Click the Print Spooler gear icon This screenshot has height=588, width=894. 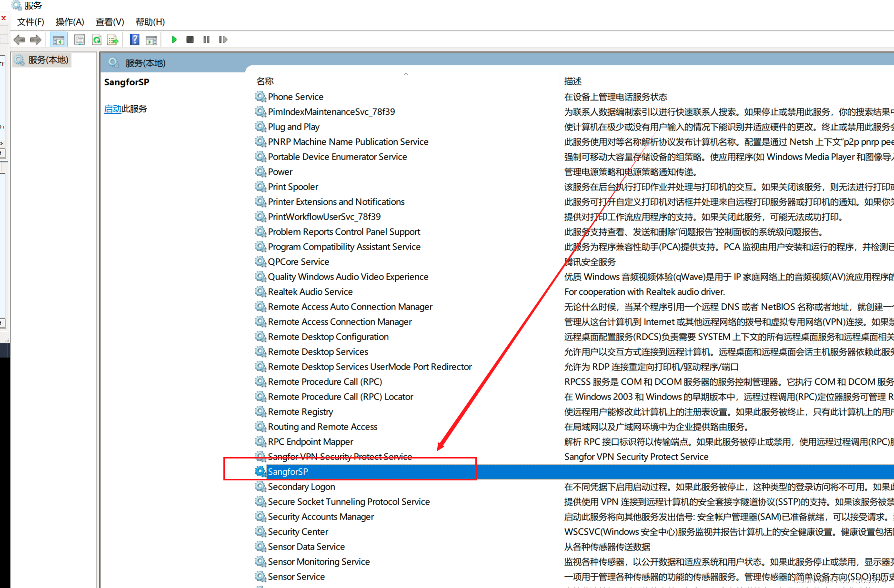pyautogui.click(x=261, y=187)
